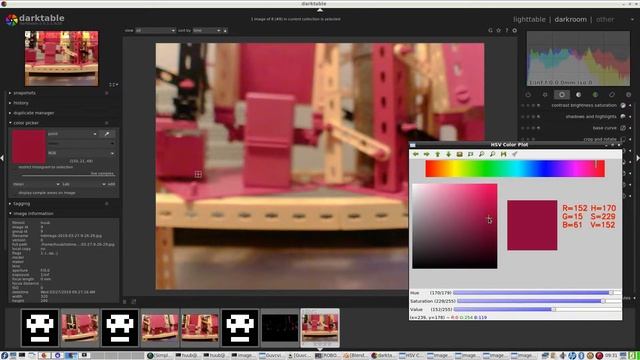Open the Lab color space dropdown
The width and height of the screenshot is (640, 360).
84,184
